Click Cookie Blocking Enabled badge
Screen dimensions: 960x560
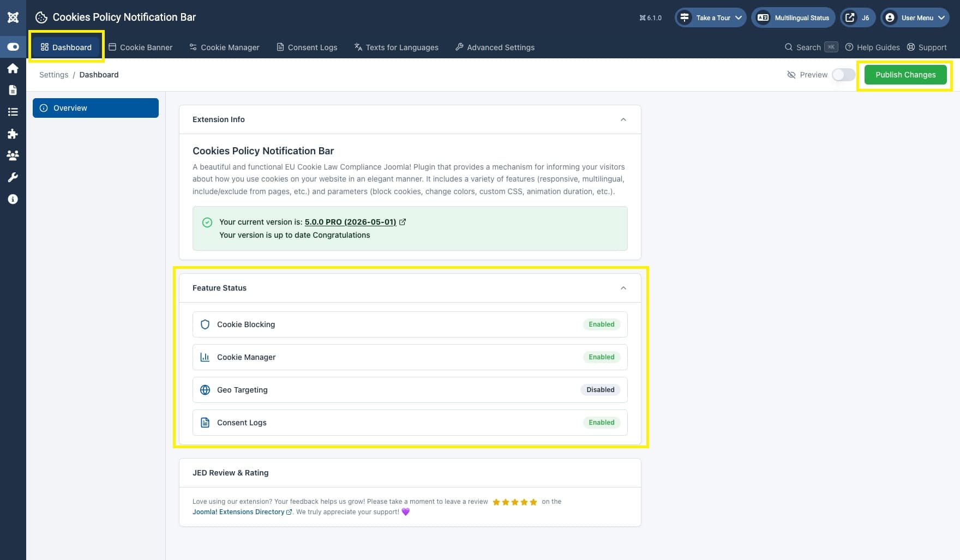[x=601, y=324]
